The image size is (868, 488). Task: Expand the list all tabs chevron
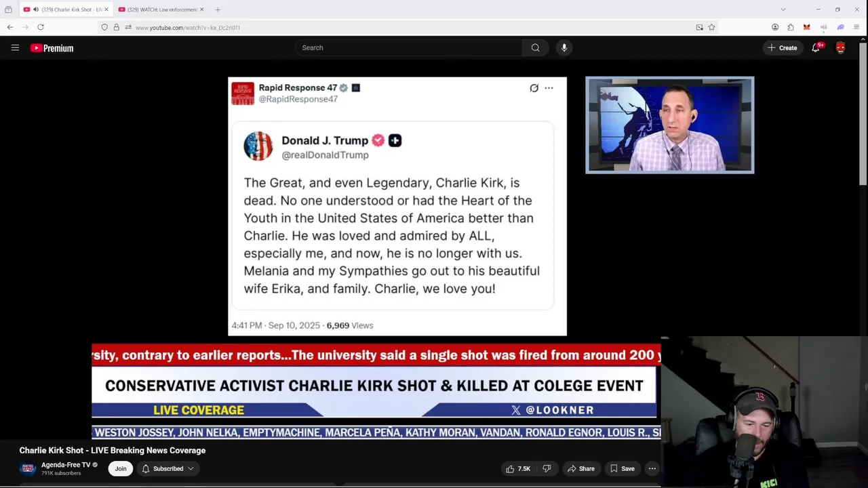point(783,9)
